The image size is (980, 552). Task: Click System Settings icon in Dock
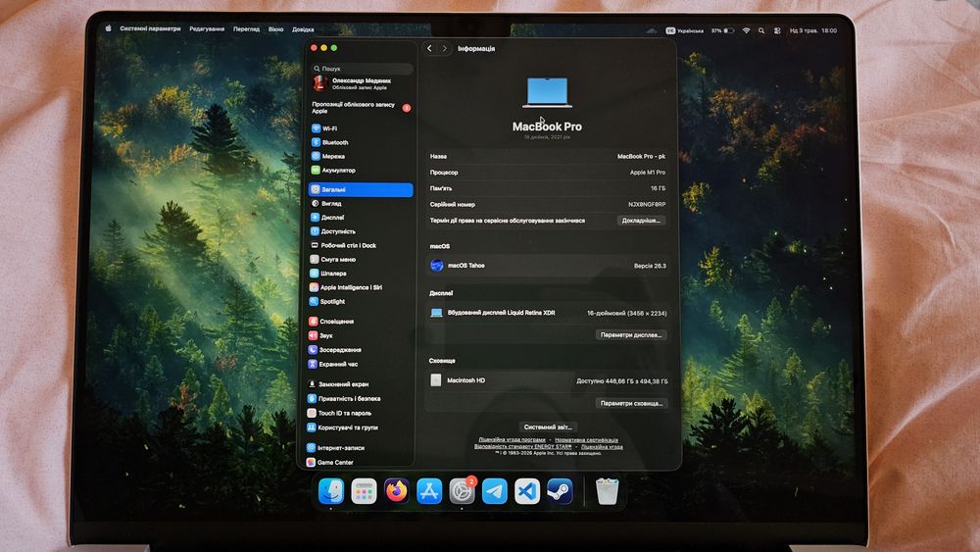point(462,491)
